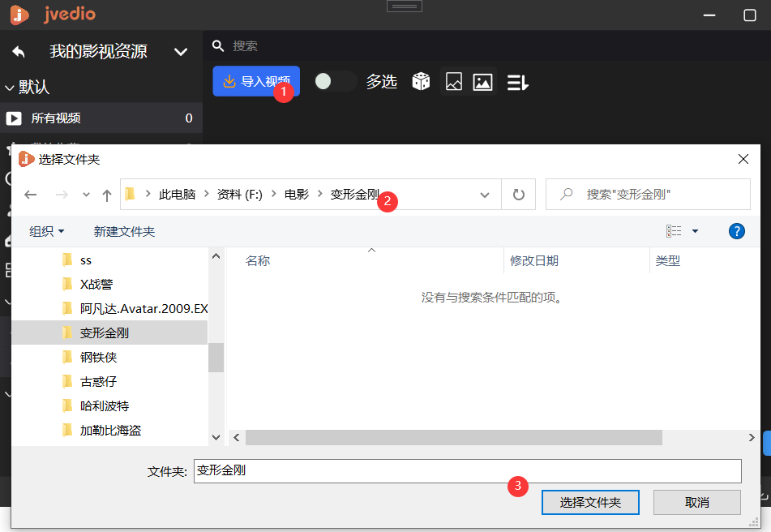Click 此电脑 in the address breadcrumb
This screenshot has height=532, width=771.
(177, 194)
